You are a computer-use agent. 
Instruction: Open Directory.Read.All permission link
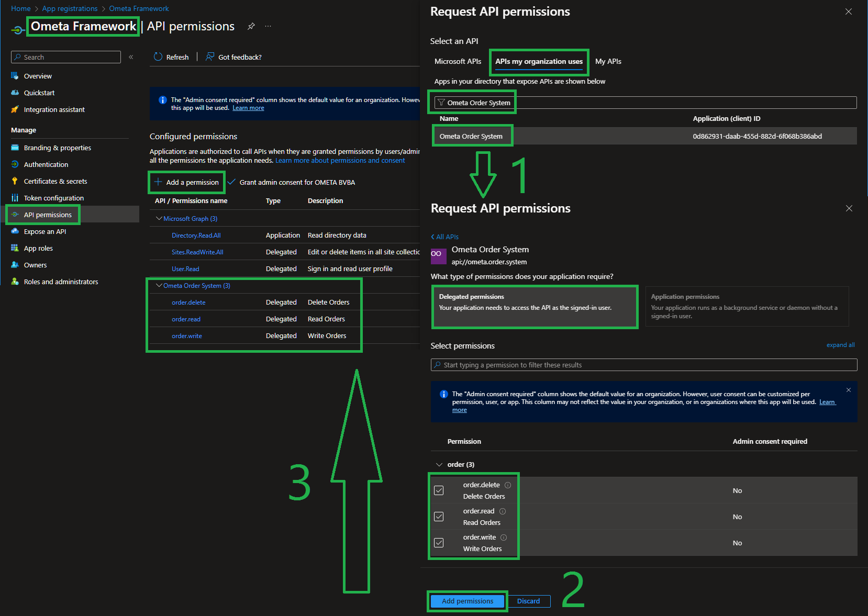coord(196,236)
